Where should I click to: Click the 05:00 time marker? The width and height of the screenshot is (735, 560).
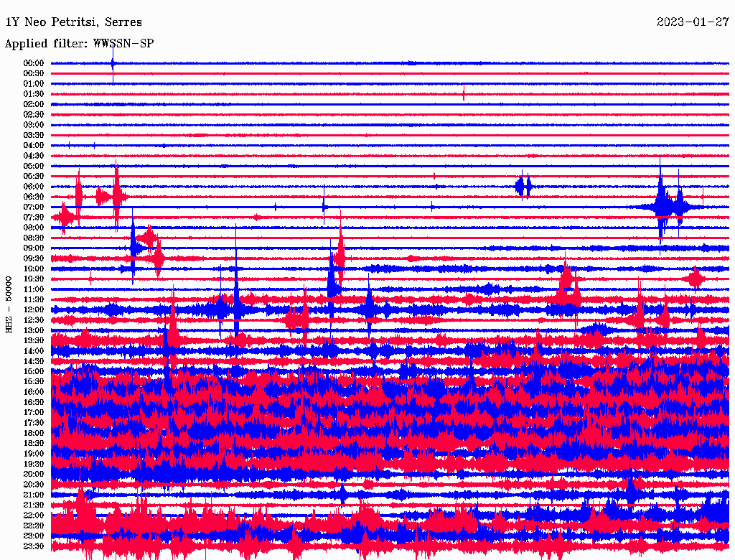click(34, 166)
